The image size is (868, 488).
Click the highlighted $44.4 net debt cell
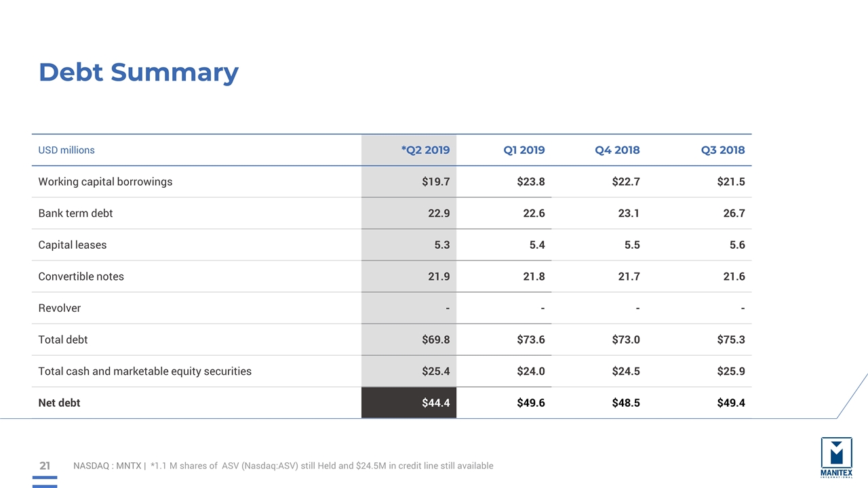pos(409,403)
